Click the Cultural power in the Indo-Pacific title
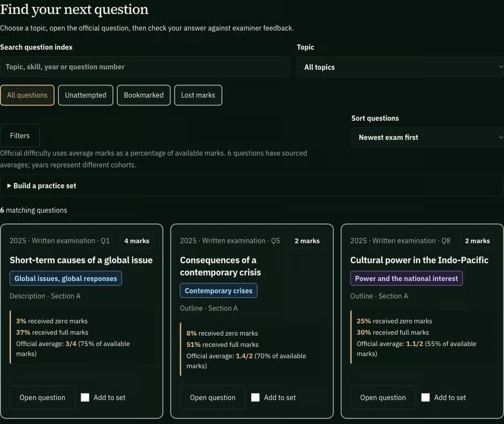The height and width of the screenshot is (424, 504). point(419,260)
